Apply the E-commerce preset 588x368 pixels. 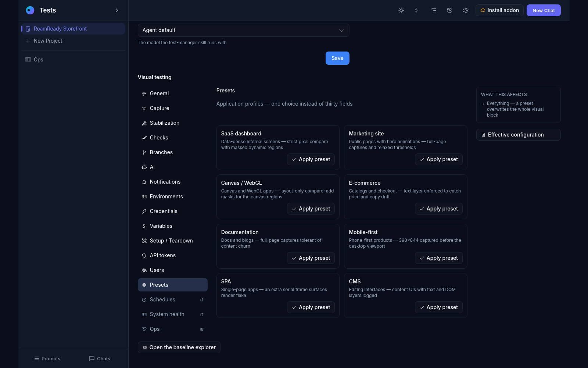[x=439, y=209]
